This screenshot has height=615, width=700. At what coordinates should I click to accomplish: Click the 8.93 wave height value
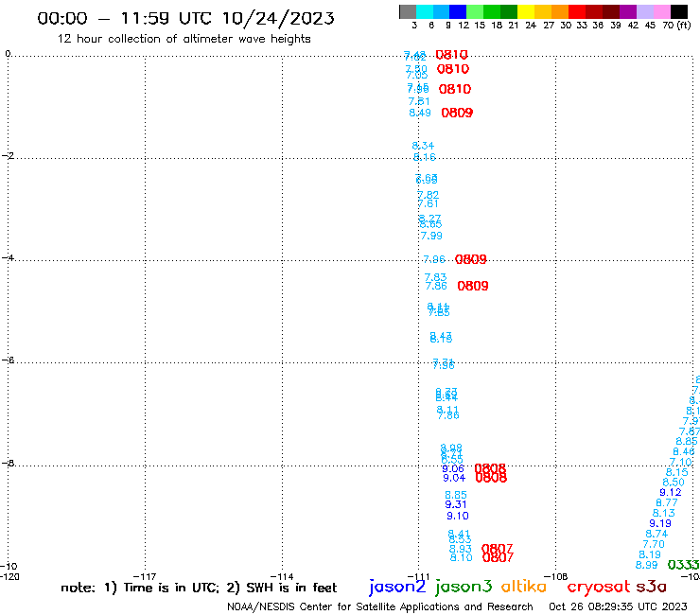(x=461, y=549)
